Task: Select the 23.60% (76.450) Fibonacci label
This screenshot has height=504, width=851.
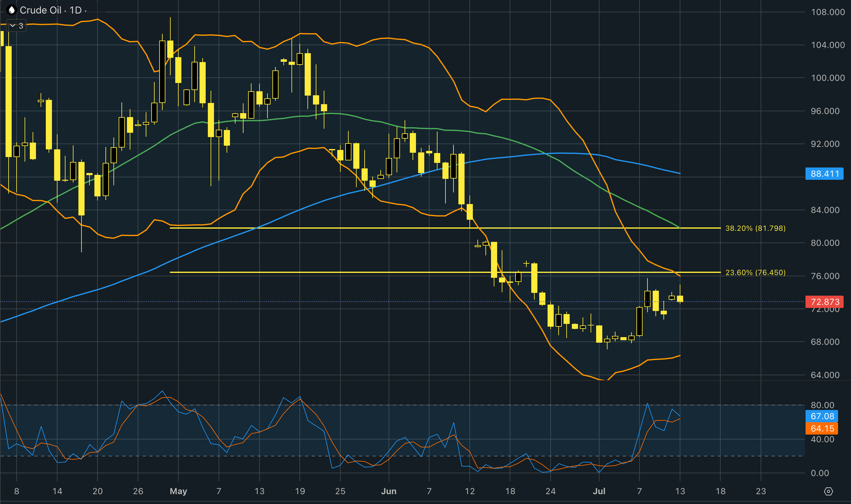Action: point(755,272)
